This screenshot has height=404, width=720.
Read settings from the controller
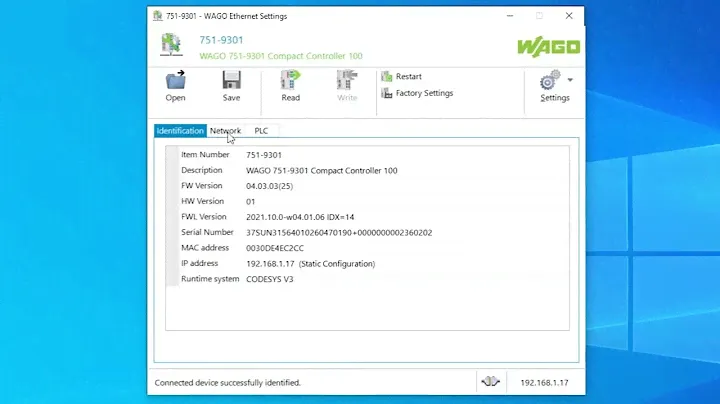click(290, 81)
